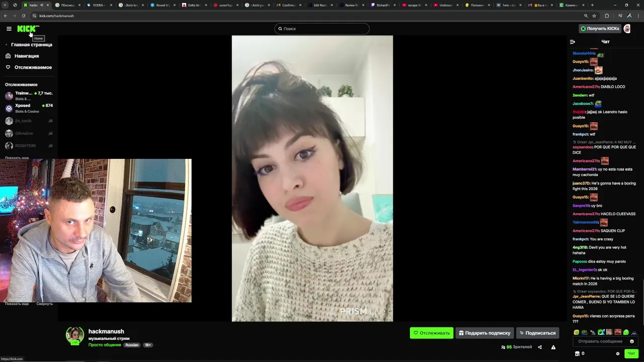The height and width of the screenshot is (362, 644).
Task: Click chat username Americano27h: DIABLO LOCO
Action: 586,87
